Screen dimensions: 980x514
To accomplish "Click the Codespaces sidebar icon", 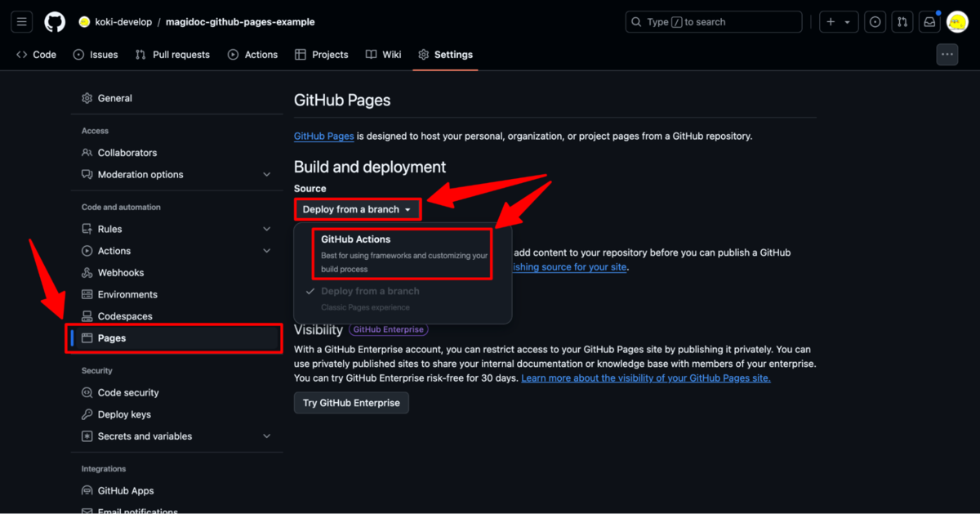I will [x=87, y=316].
